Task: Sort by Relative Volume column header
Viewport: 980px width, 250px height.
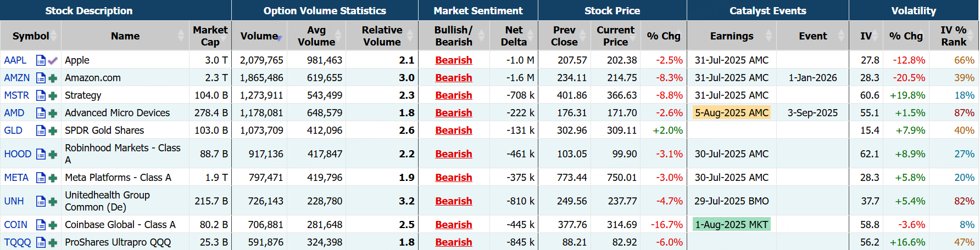Action: tap(382, 36)
